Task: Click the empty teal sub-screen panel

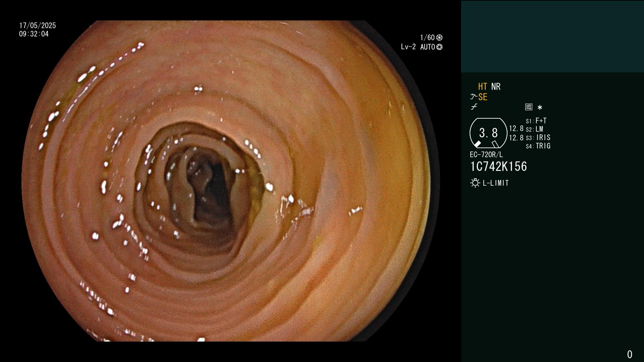Action: click(552, 37)
